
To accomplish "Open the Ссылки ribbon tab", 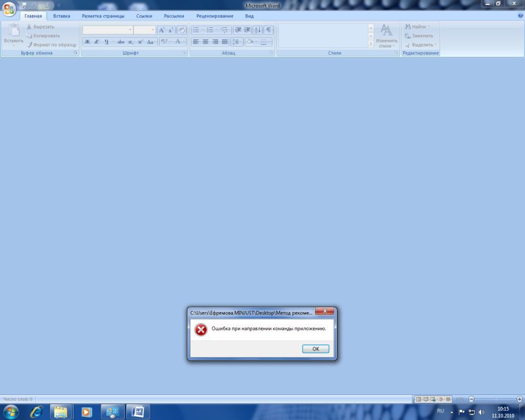I will pyautogui.click(x=144, y=16).
